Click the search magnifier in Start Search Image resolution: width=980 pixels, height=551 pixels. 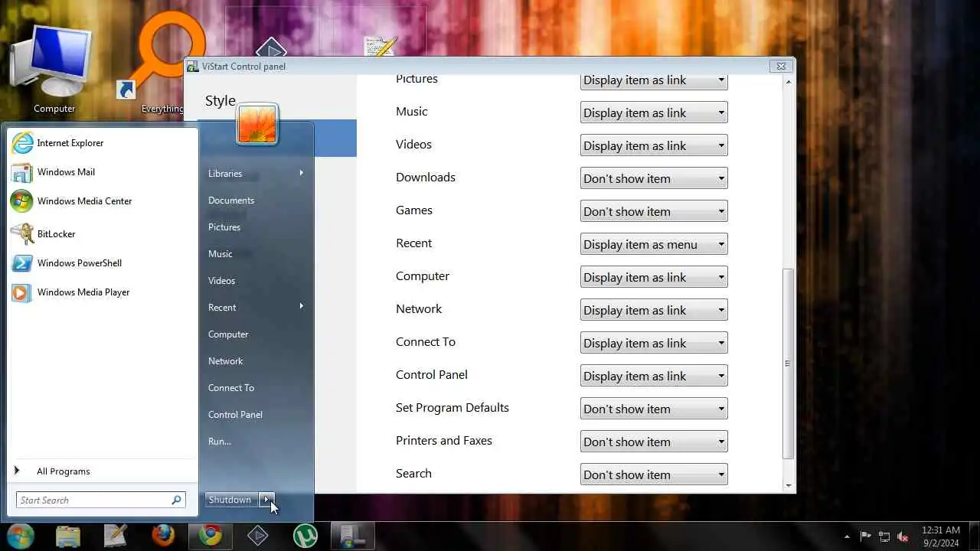177,500
